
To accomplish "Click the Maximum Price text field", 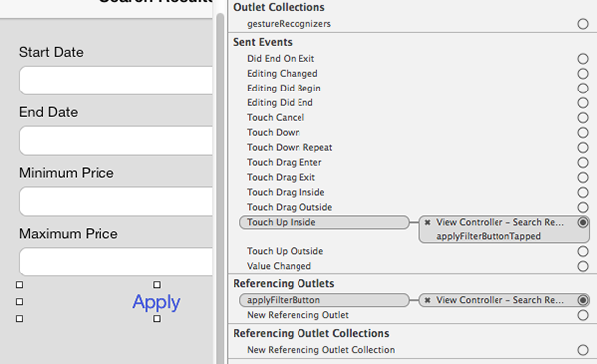I will (x=115, y=262).
